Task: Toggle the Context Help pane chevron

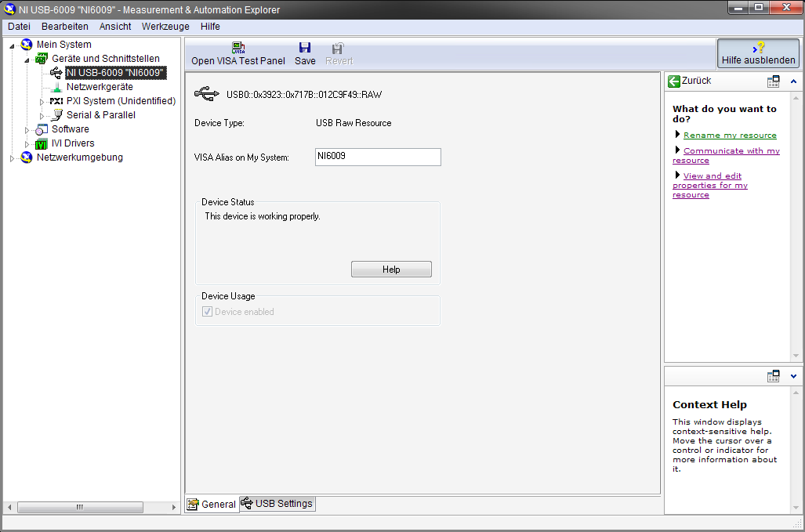Action: click(794, 376)
